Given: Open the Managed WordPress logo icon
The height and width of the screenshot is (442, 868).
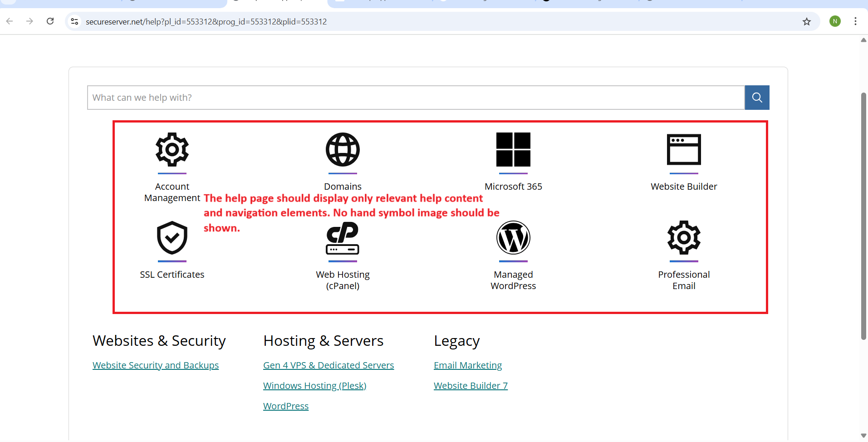Looking at the screenshot, I should 513,238.
